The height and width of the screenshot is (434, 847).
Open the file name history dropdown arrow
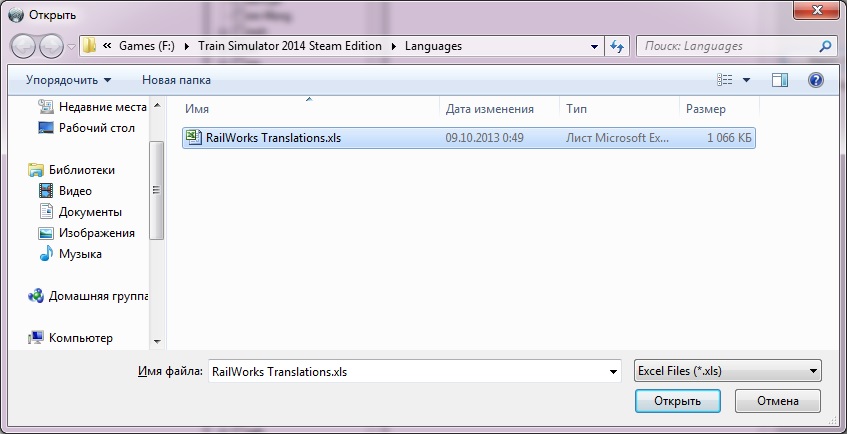613,371
